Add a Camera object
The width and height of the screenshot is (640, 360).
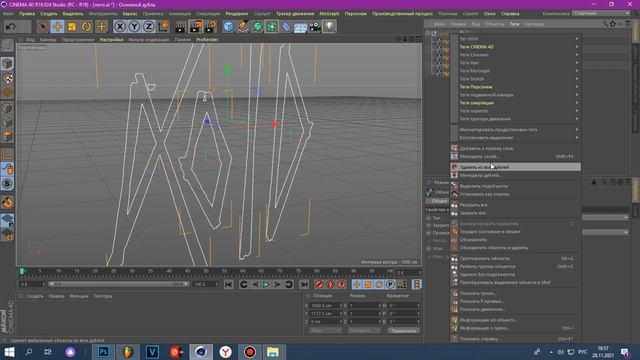[315, 27]
